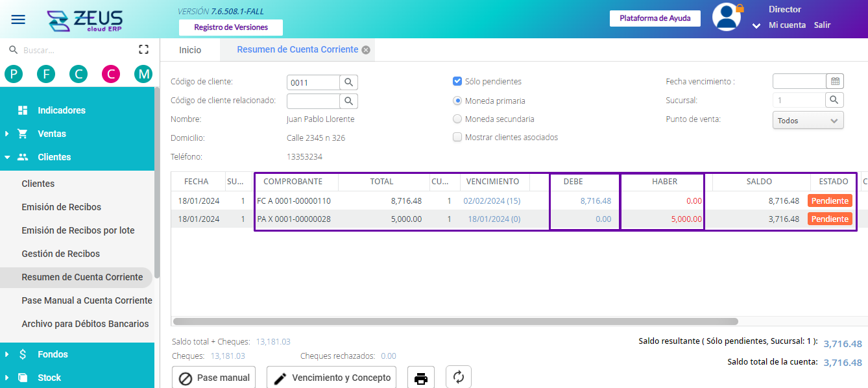Viewport: 868px width, 388px height.
Task: Sort by the FECHA column header
Action: tap(197, 182)
